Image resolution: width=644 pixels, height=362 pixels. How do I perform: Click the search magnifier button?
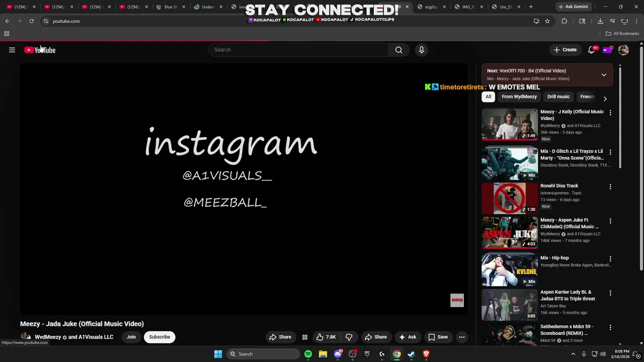pos(398,50)
